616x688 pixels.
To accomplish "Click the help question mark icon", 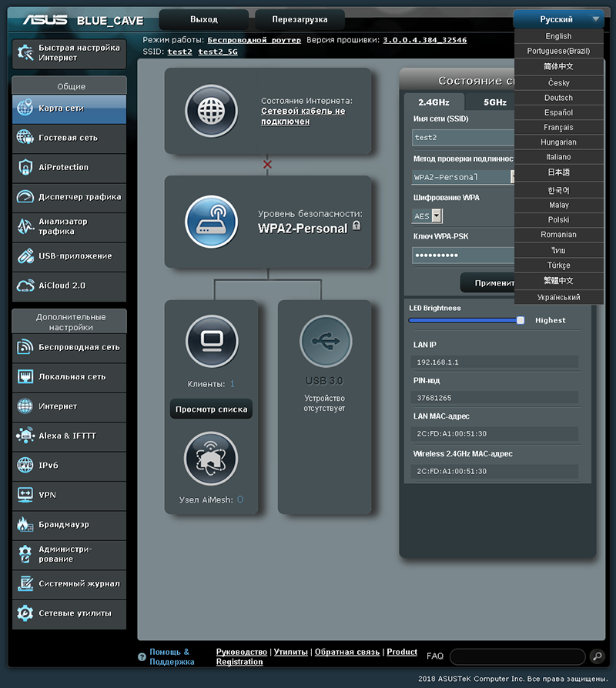I will [x=142, y=657].
